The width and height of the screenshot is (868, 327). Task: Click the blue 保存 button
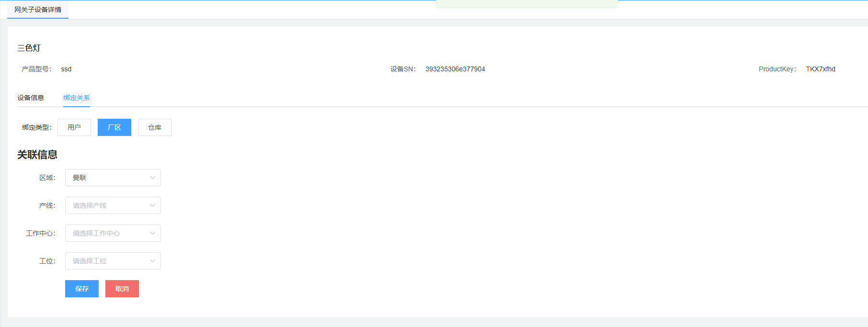point(82,289)
